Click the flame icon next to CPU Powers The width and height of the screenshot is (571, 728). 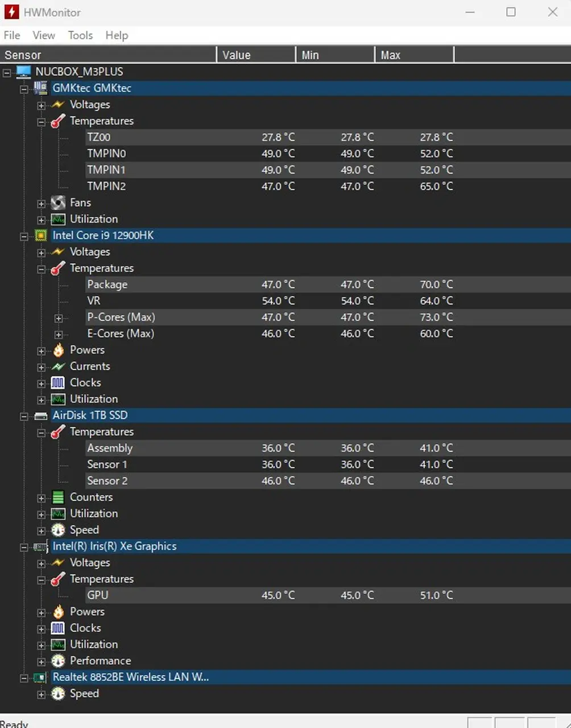tap(58, 350)
